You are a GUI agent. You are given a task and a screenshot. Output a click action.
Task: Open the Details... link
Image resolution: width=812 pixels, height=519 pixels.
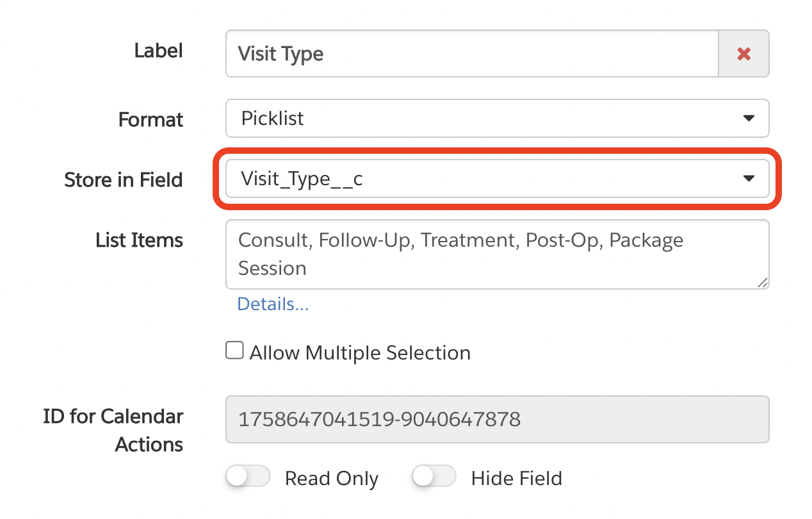273,304
